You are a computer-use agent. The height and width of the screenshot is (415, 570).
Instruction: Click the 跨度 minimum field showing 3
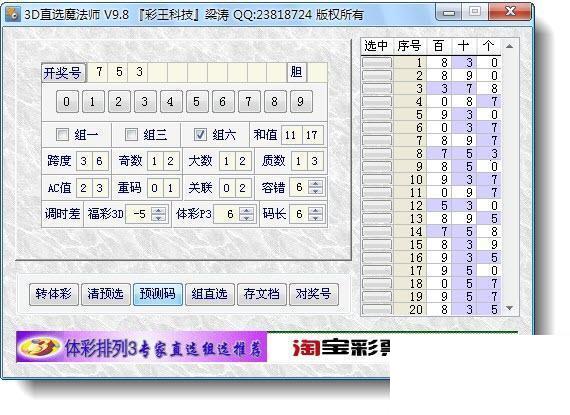84,161
